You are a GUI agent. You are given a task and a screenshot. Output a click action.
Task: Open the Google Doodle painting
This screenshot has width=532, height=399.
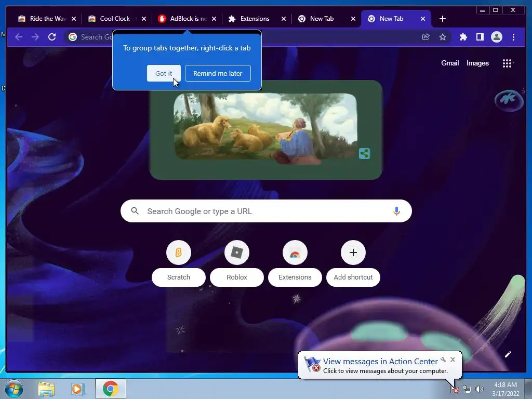point(265,128)
